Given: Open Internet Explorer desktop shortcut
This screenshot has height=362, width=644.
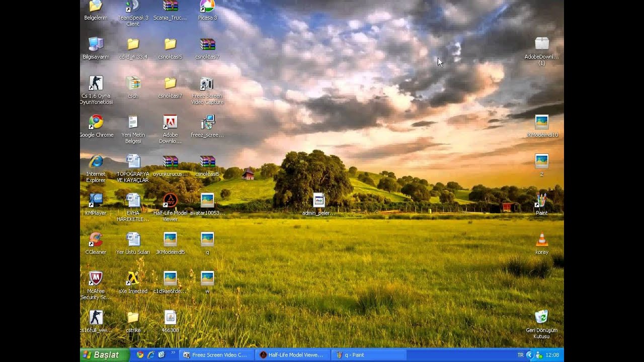Looking at the screenshot, I should 96,161.
